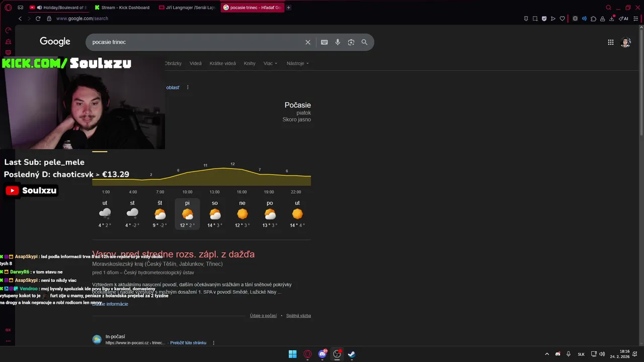Screen dimensions: 644x362
Task: Open the Videá search filter
Action: (x=196, y=63)
